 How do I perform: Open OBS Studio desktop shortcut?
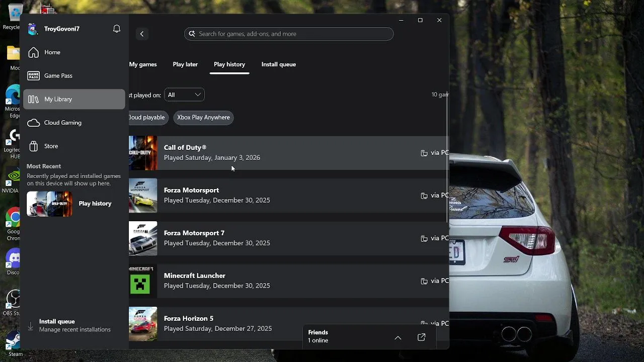(x=12, y=303)
